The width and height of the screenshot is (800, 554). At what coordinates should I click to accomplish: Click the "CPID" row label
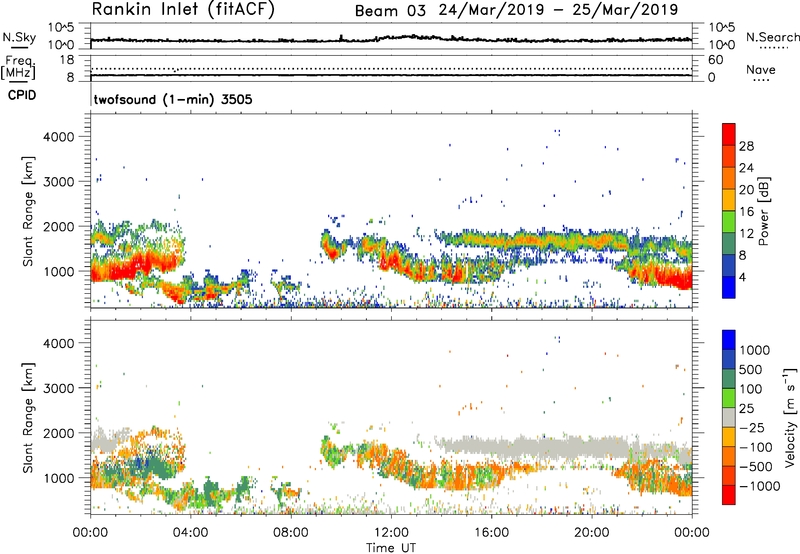[22, 95]
